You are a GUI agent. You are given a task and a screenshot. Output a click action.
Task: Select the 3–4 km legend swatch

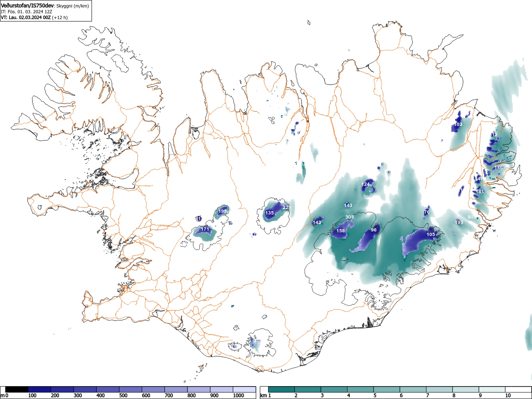click(335, 389)
